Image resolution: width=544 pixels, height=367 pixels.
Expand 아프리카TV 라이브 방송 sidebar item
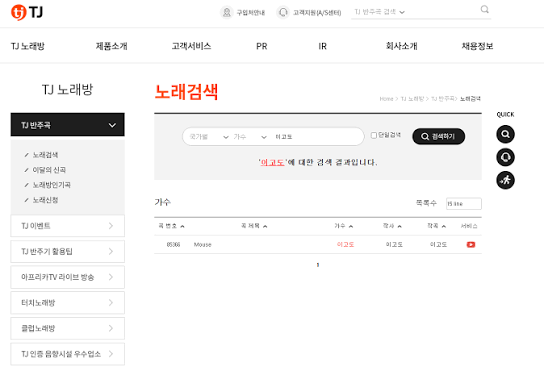pyautogui.click(x=68, y=277)
